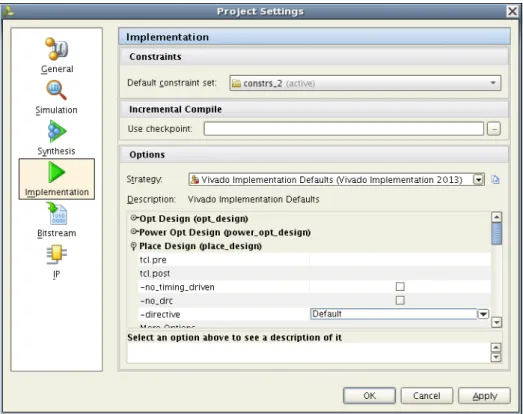Toggle the -no_drc checkbox
Screen dimensions: 523x414
point(400,300)
